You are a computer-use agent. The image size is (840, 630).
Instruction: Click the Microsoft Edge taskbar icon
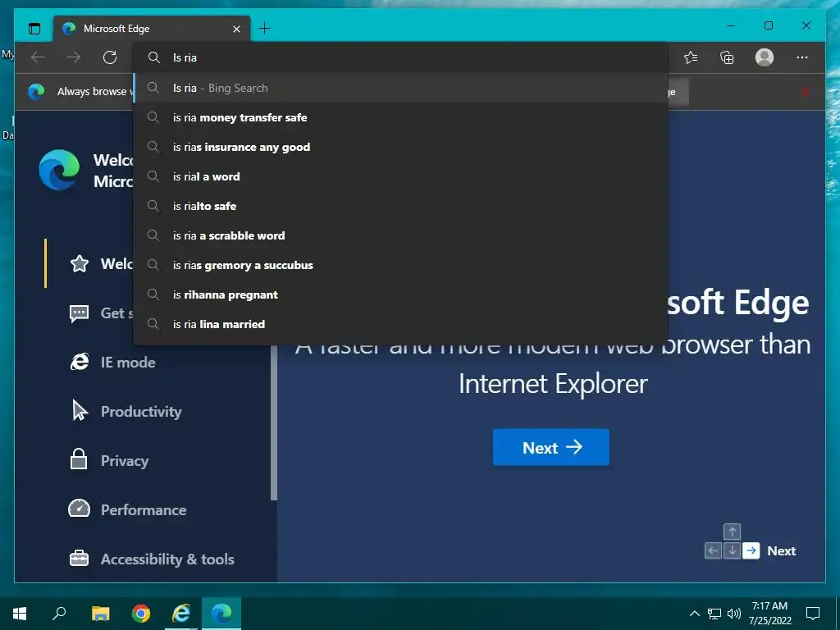221,614
